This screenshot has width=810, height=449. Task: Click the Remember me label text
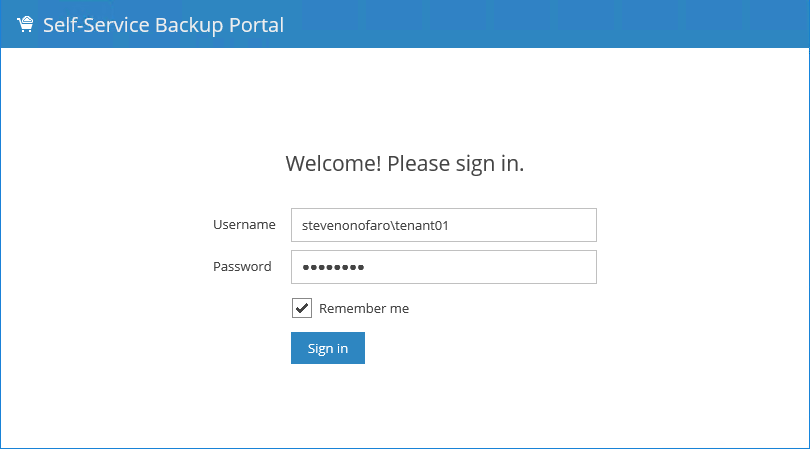pyautogui.click(x=364, y=308)
